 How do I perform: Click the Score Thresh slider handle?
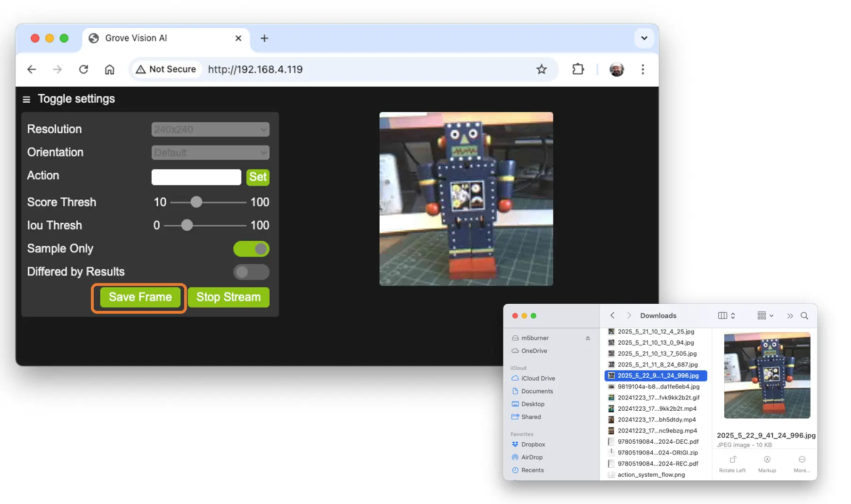196,202
